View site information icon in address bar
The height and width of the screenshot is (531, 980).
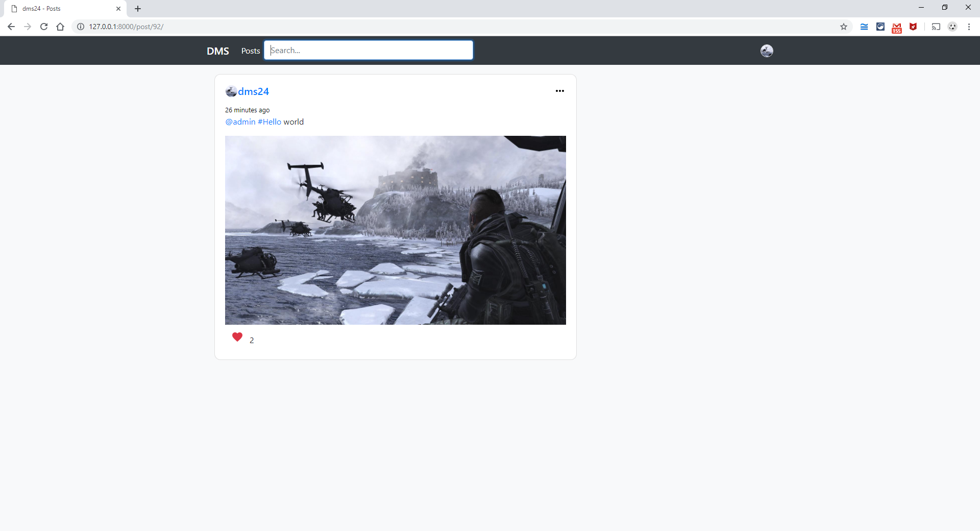pyautogui.click(x=81, y=27)
